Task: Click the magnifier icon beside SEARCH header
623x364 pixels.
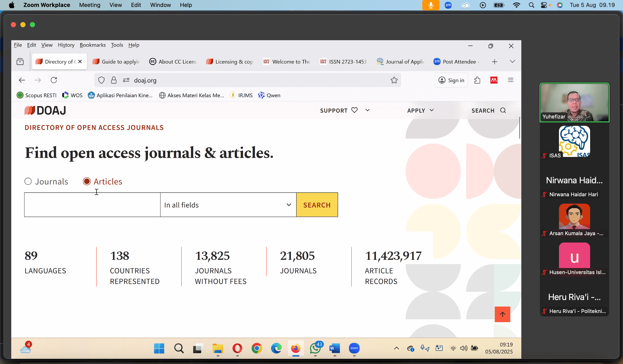Action: [503, 110]
